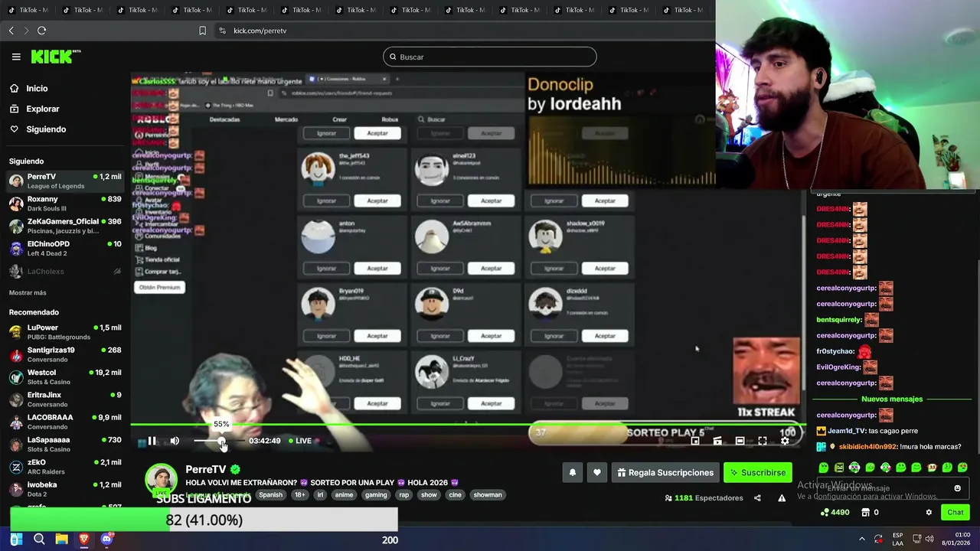Open the emoji picker in chat input
This screenshot has height=551, width=980.
coord(957,488)
